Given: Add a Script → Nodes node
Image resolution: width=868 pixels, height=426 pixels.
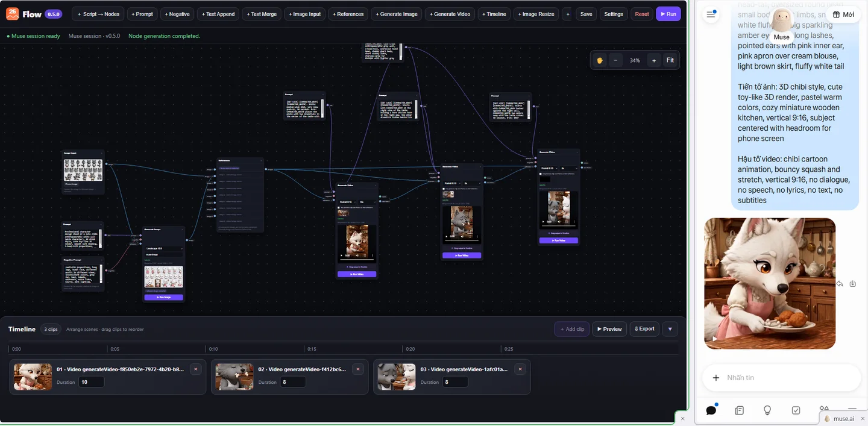Looking at the screenshot, I should pyautogui.click(x=98, y=14).
